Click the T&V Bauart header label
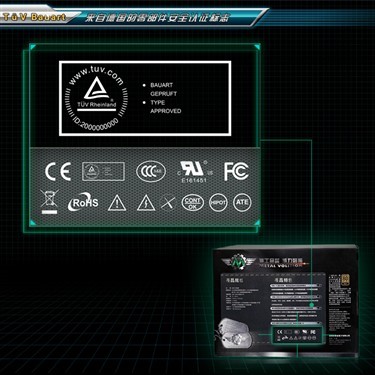This screenshot has width=375, height=375. (34, 17)
